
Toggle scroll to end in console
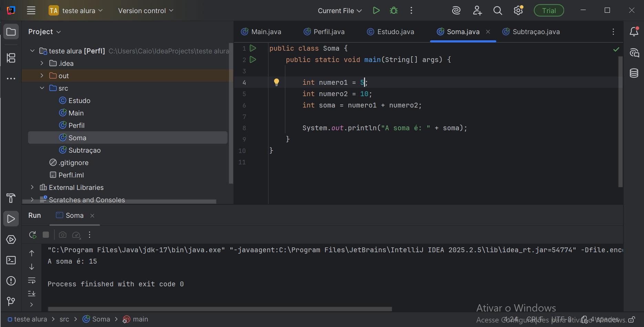tap(32, 293)
